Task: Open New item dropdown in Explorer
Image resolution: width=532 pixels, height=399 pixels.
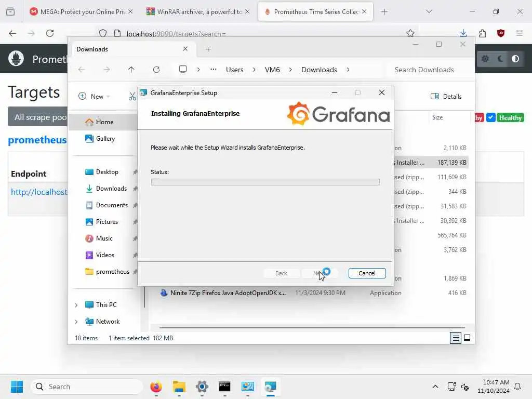Action: point(94,96)
